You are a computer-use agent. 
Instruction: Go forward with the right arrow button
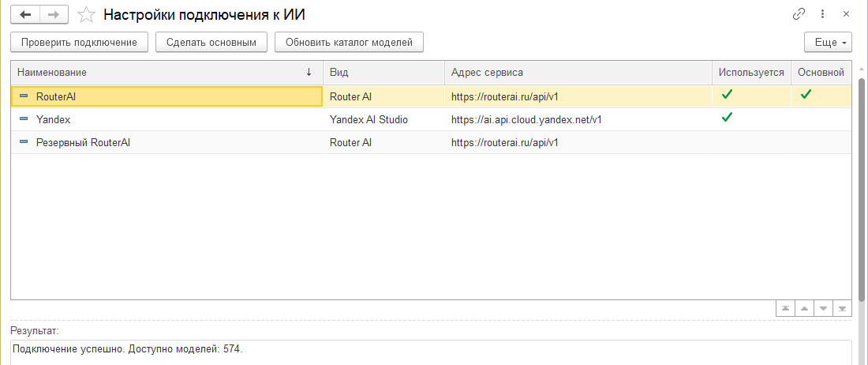click(54, 14)
